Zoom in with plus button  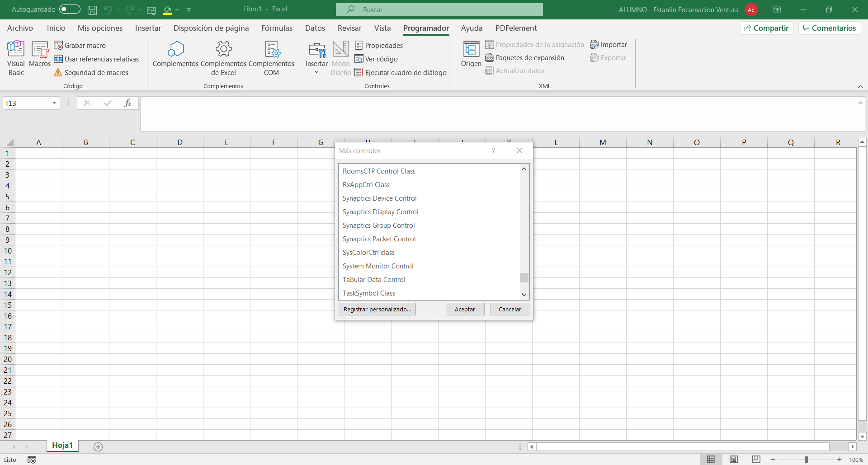840,460
